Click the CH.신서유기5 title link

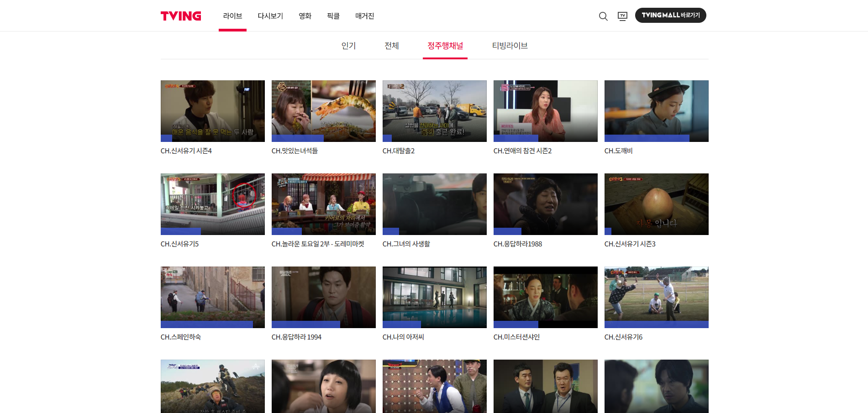pyautogui.click(x=179, y=244)
